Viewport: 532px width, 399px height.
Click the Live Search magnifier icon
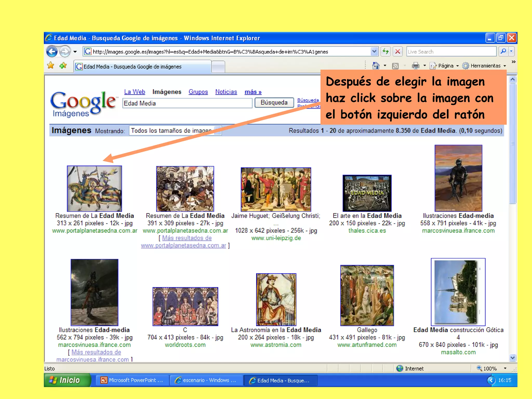coord(503,51)
